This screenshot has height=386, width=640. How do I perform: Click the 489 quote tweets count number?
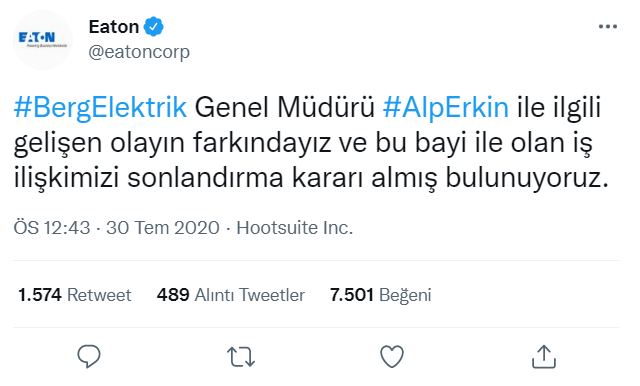coord(173,295)
